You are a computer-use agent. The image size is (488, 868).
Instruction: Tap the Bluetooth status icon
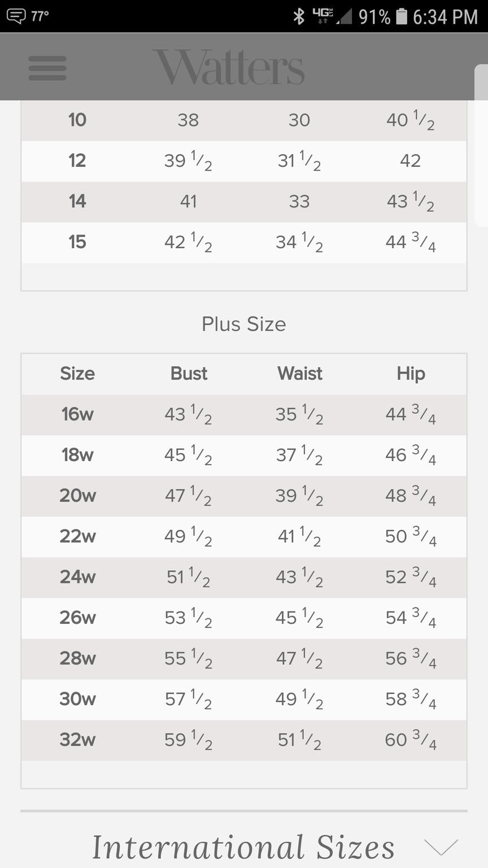[299, 16]
